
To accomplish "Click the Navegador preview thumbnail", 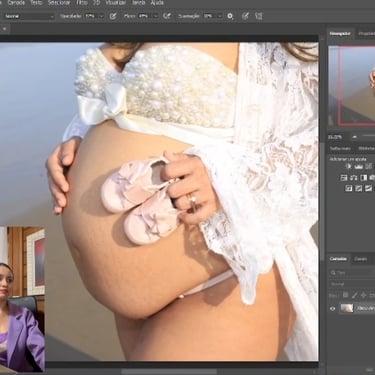I will (352, 87).
